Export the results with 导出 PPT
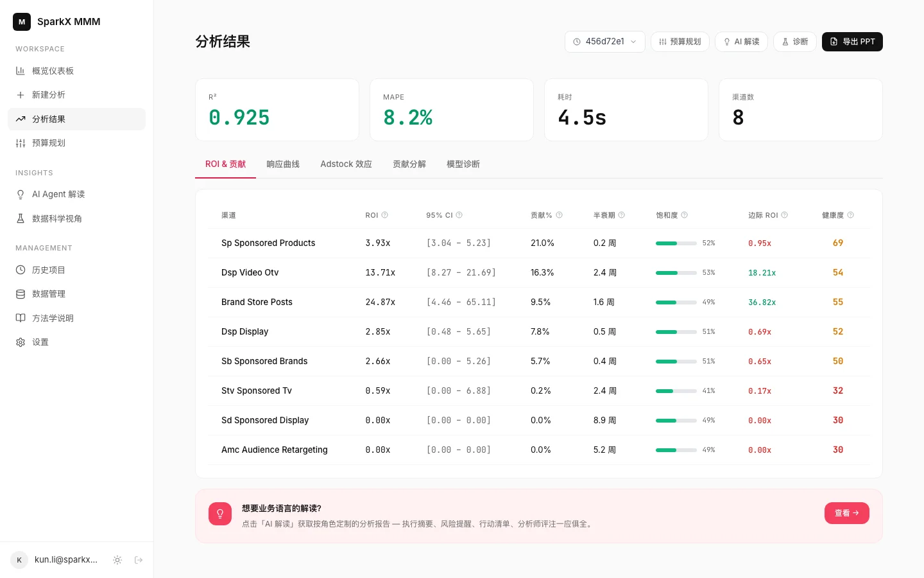The image size is (924, 578). (852, 42)
